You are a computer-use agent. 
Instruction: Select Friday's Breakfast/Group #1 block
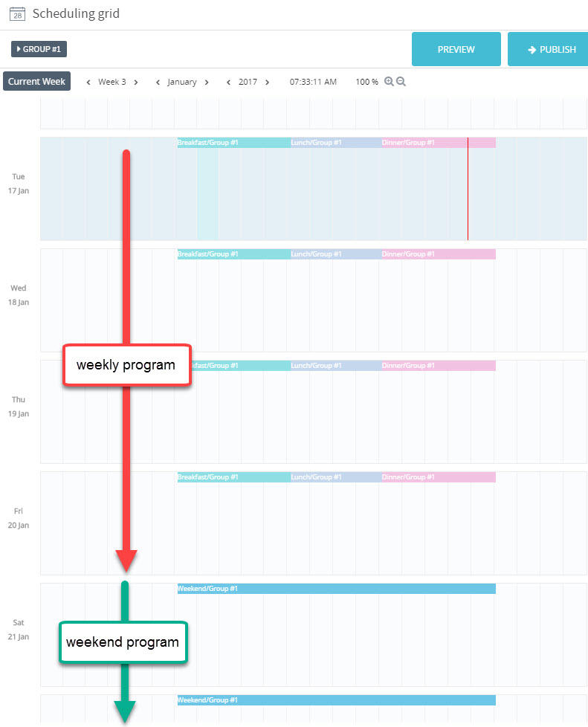[233, 477]
